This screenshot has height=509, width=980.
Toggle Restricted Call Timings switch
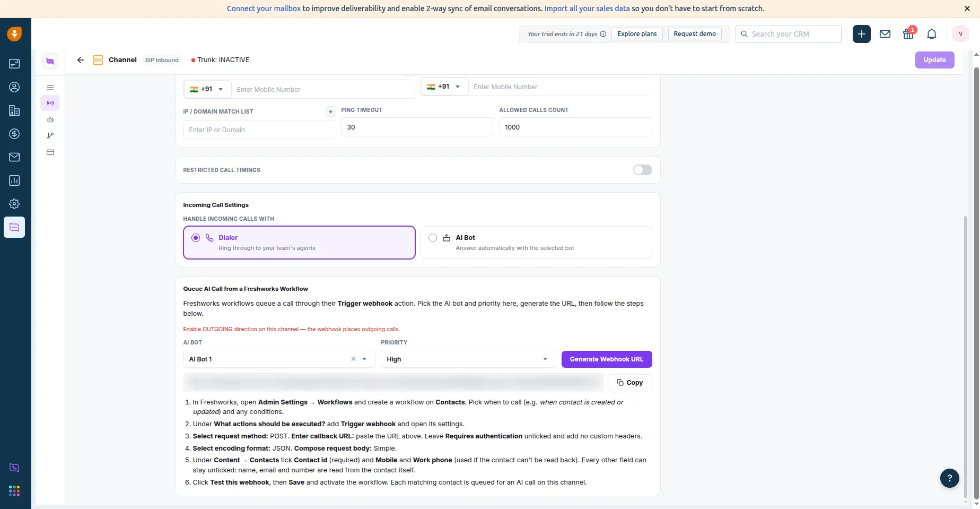pos(642,170)
